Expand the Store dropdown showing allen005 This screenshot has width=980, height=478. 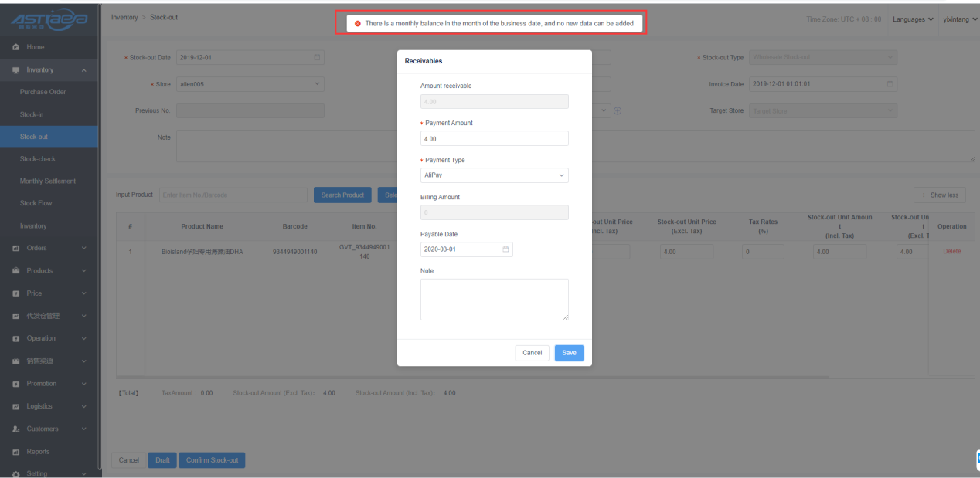[250, 84]
